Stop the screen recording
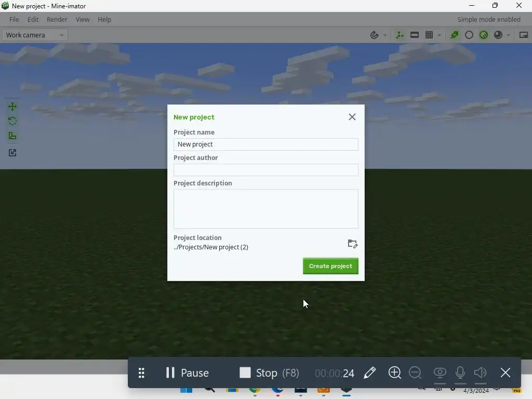 (269, 373)
